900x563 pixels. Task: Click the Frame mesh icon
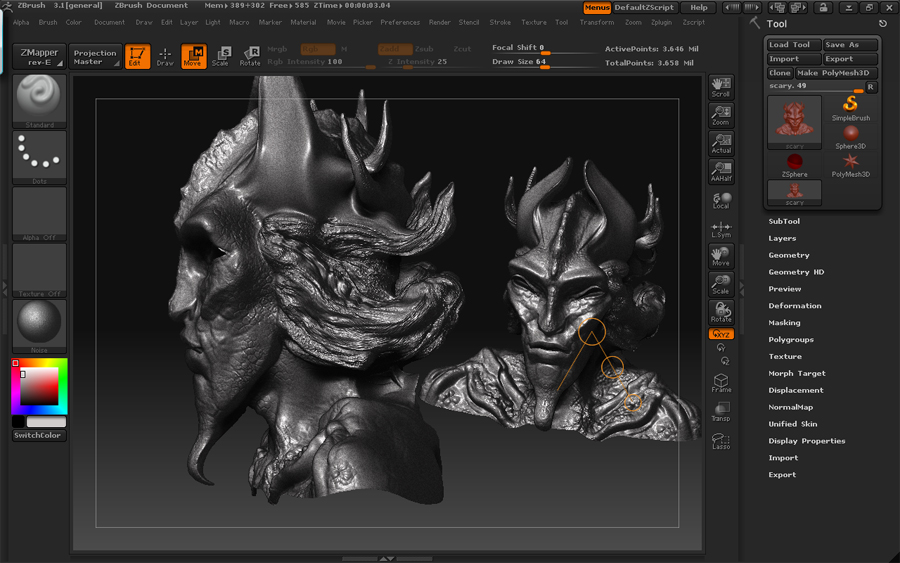(721, 383)
